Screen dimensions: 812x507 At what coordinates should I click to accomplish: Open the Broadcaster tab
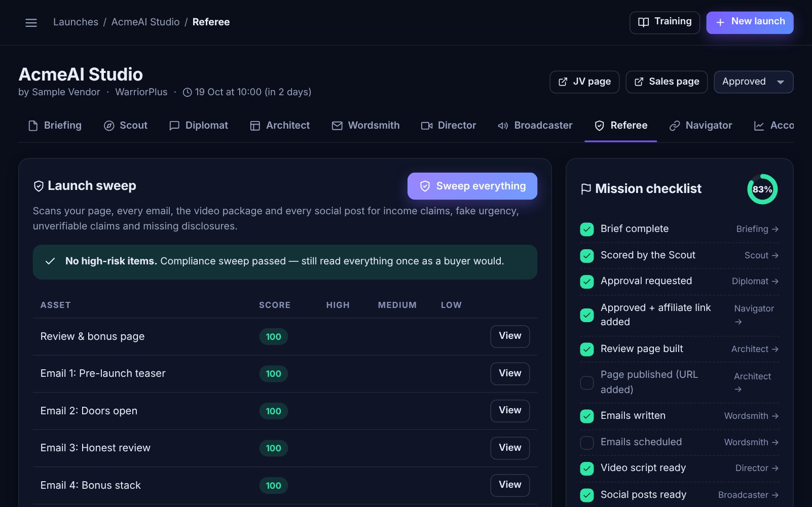click(x=535, y=126)
